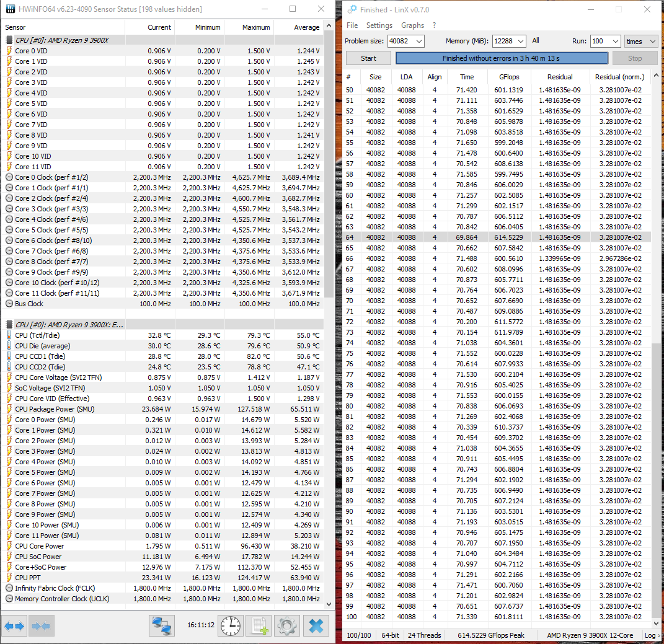Click HWiNFO scrollbar up arrow
The image size is (664, 644).
(x=329, y=26)
